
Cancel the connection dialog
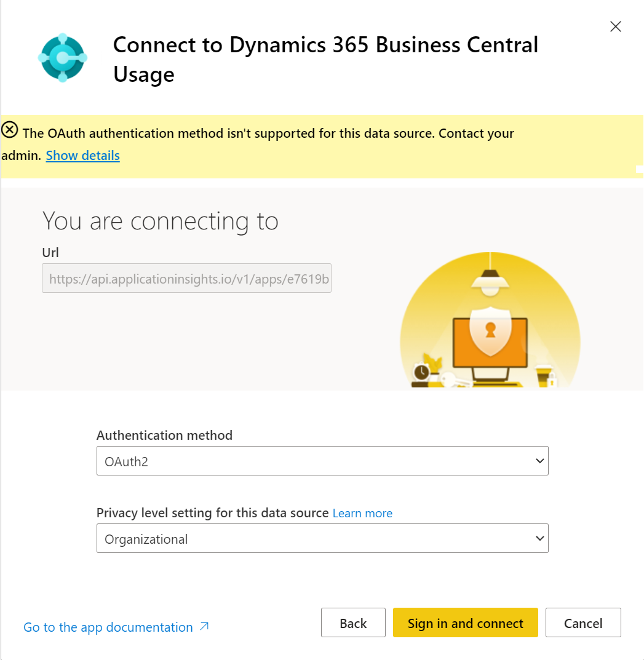(x=583, y=622)
